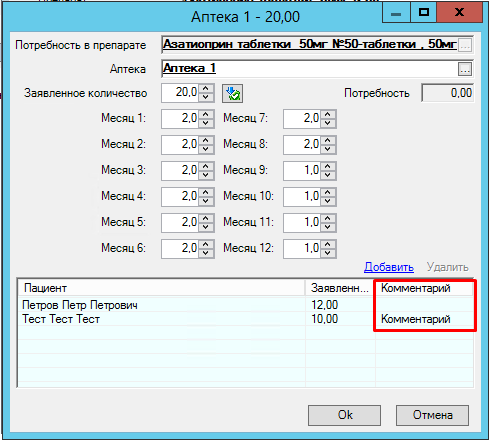
Task: Decrease Месяц 12 value with down arrow
Action: pyautogui.click(x=328, y=253)
